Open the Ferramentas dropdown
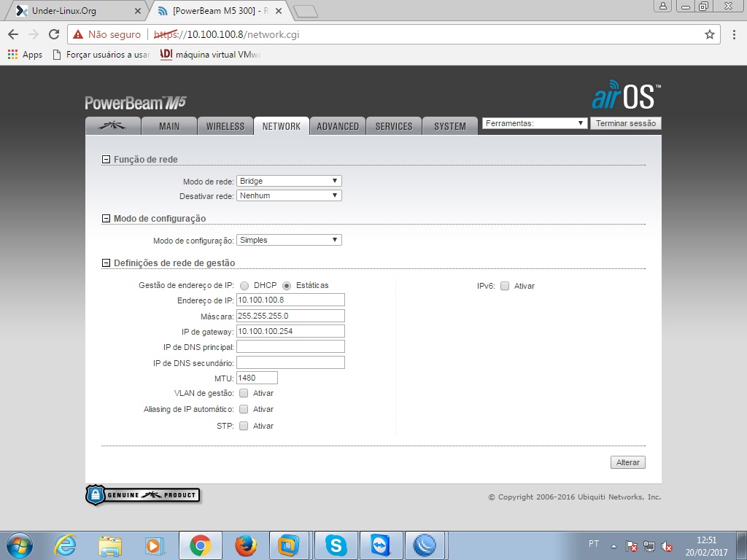 [x=535, y=123]
